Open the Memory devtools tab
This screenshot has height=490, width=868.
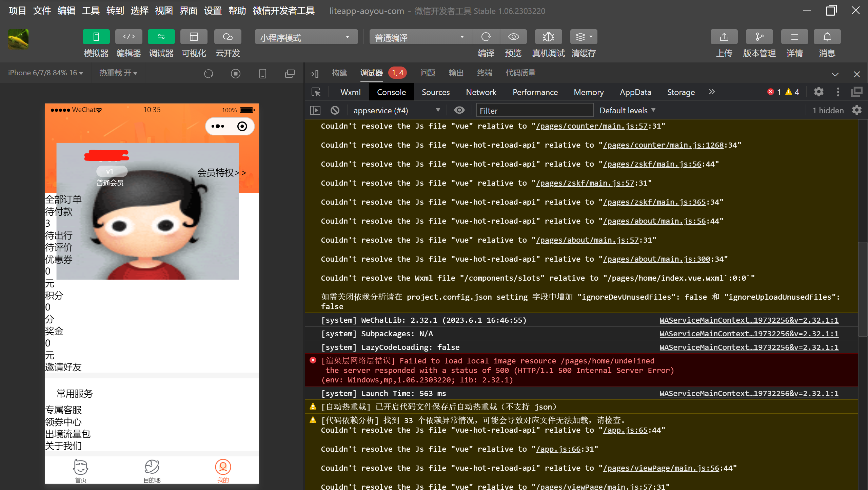(589, 92)
